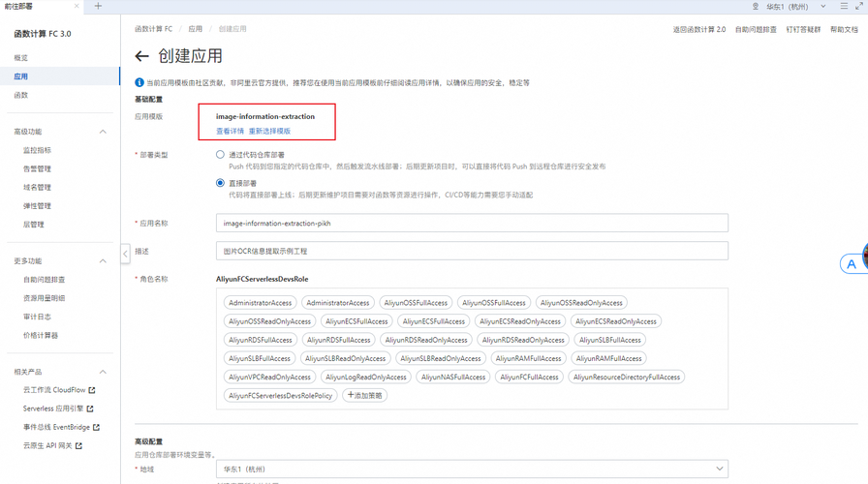This screenshot has height=484, width=868.
Task: Collapse the 高级功能 sidebar section
Action: pyautogui.click(x=103, y=132)
